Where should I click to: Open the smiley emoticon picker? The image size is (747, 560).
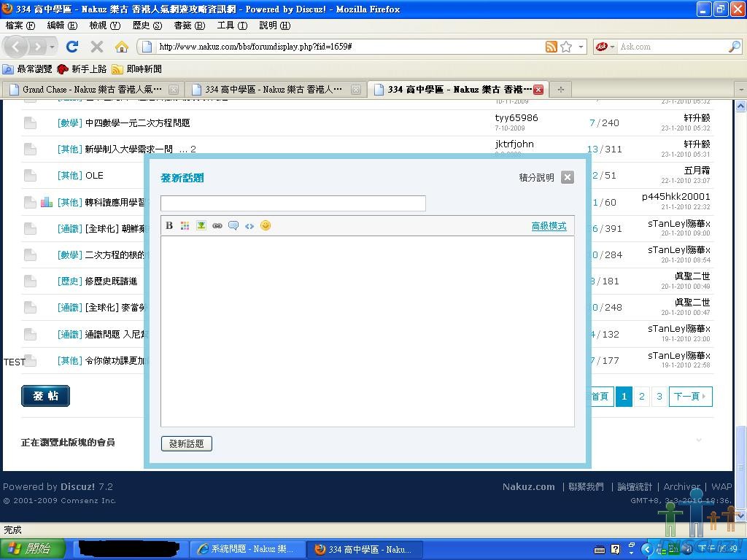coord(266,225)
